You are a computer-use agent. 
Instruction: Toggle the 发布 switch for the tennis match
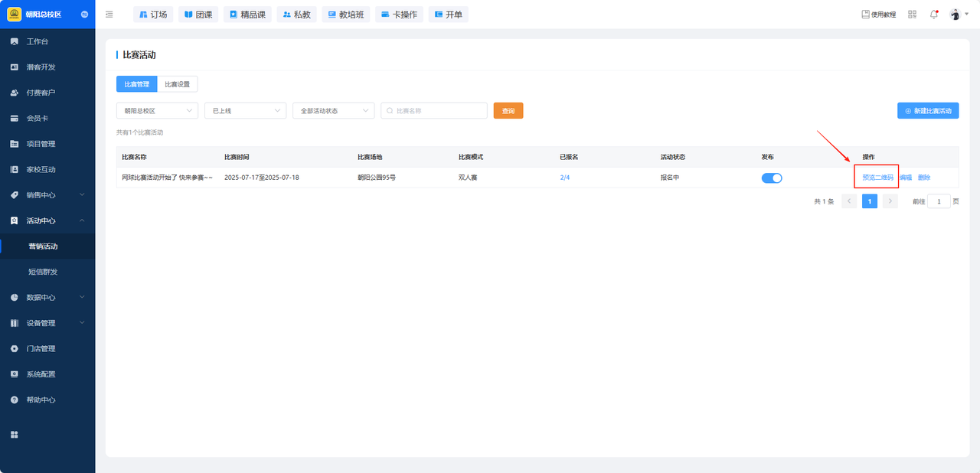coord(772,178)
